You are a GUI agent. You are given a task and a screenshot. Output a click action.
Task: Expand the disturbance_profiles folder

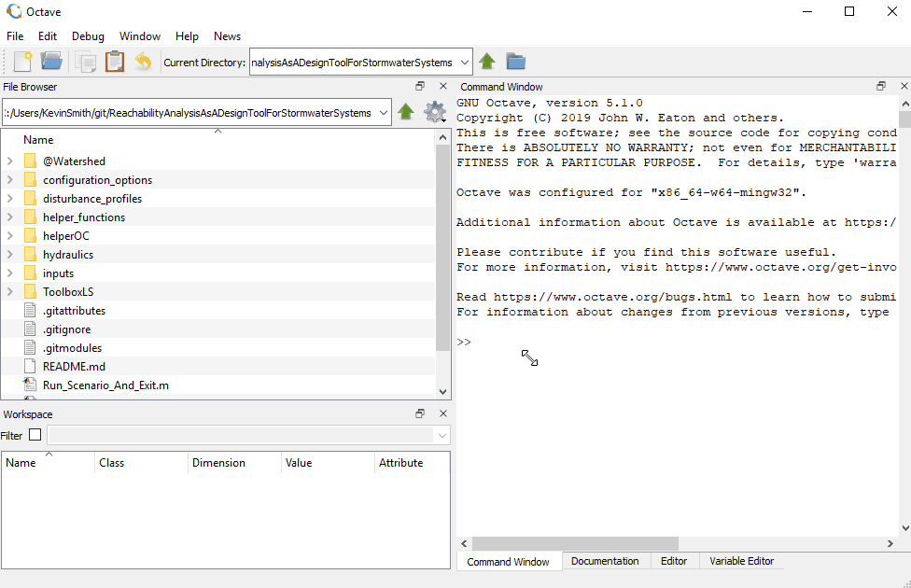pyautogui.click(x=10, y=198)
